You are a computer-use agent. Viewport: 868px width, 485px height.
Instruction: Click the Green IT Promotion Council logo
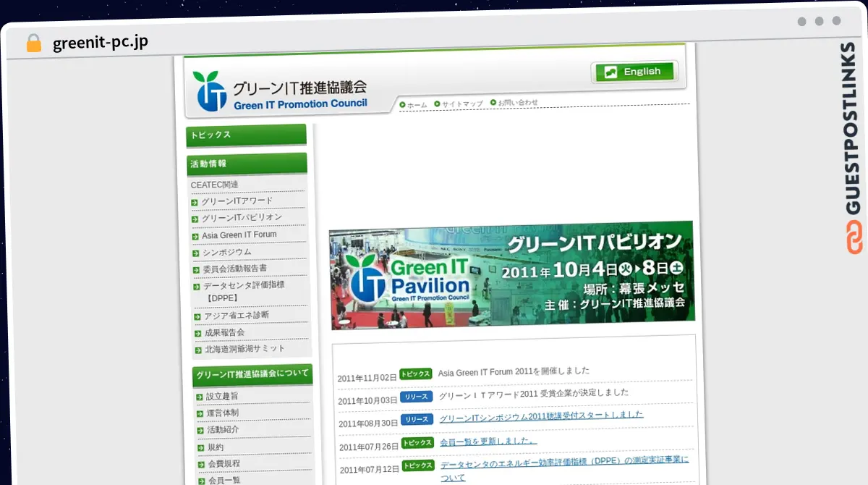[x=280, y=91]
